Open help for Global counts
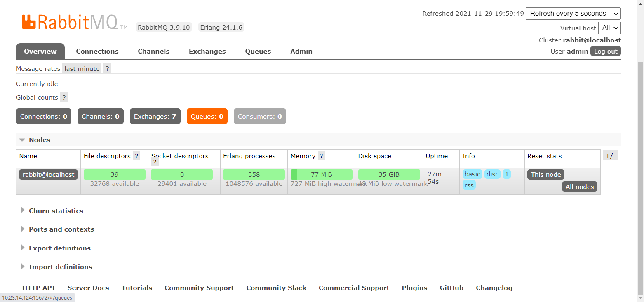644x302 pixels. click(x=64, y=98)
